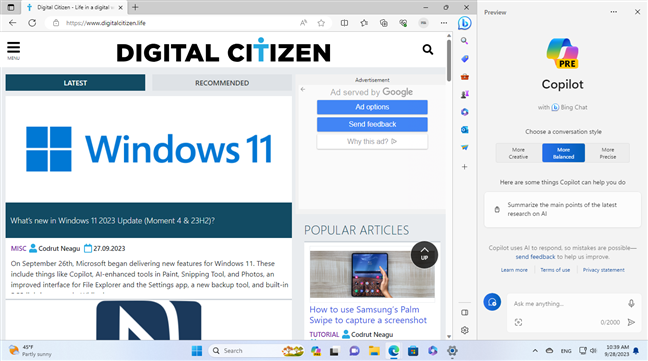Open Copilot Terms of use link

click(x=555, y=270)
